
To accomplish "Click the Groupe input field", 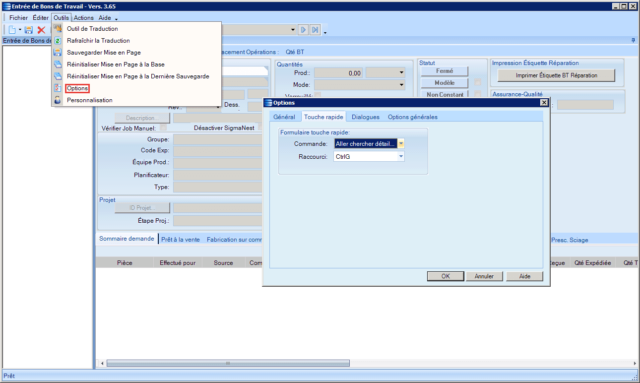I will [218, 139].
